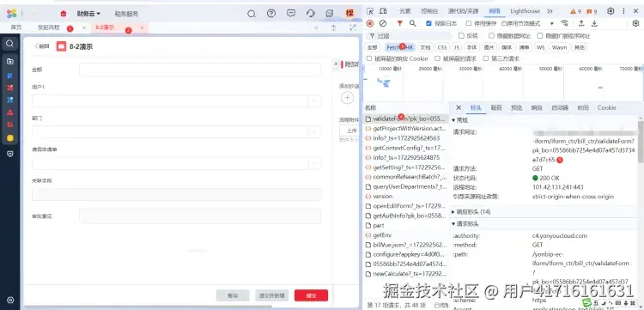644x310 pixels.
Task: Click the import HAR upload icon
Action: click(x=581, y=23)
